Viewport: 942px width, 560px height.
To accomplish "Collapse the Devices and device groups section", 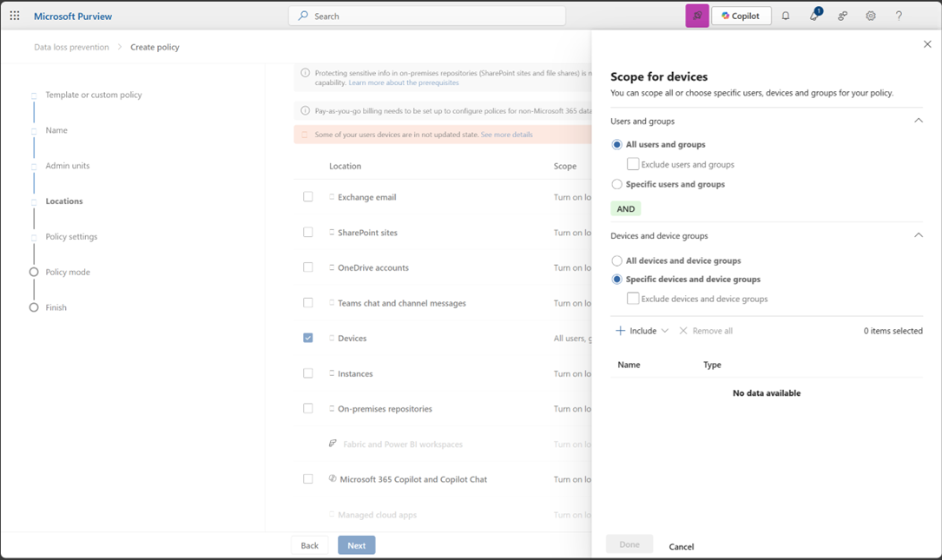I will point(919,235).
